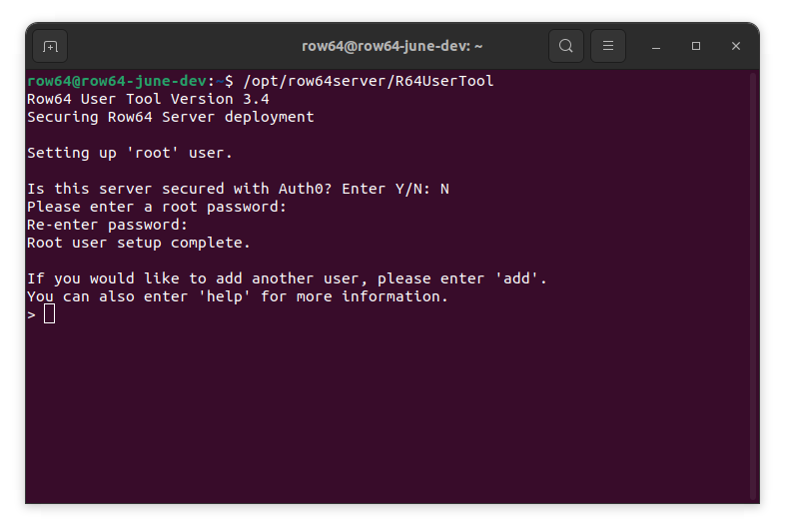
Task: Open a new terminal tab
Action: pos(50,46)
